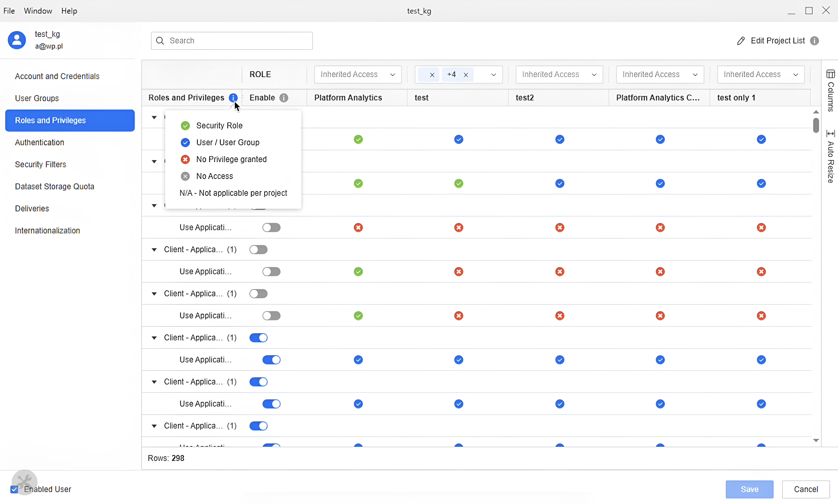Click the pencil icon for Edit Project List
Image resolution: width=838 pixels, height=504 pixels.
pyautogui.click(x=741, y=41)
